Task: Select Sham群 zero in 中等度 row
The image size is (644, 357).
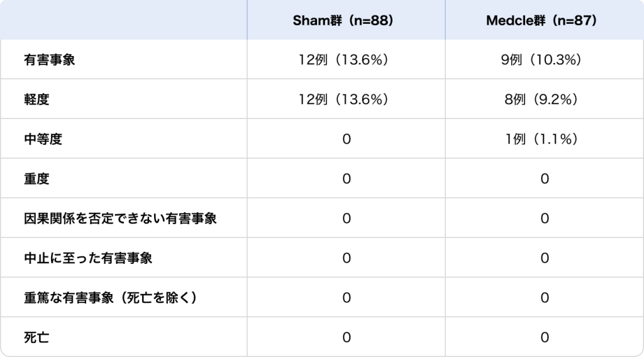Action: [x=347, y=139]
